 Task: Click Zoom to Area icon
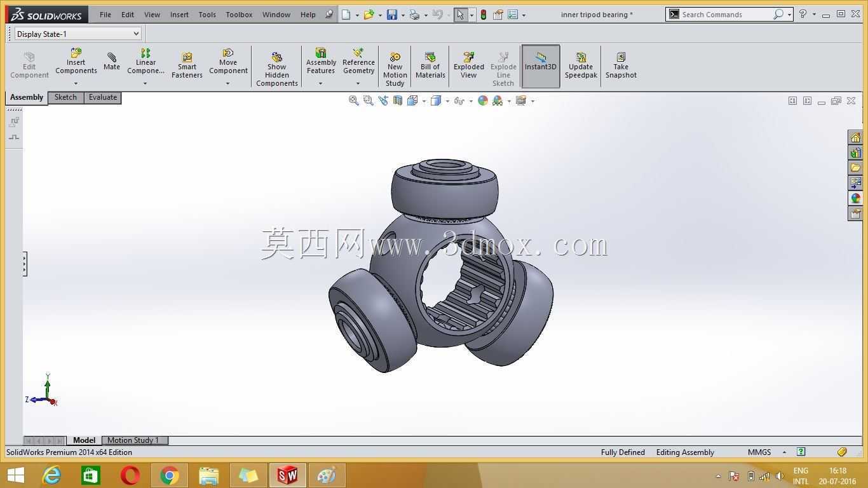point(369,100)
